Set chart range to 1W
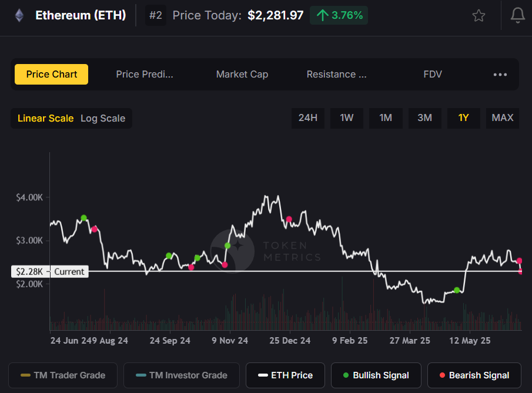 point(347,118)
